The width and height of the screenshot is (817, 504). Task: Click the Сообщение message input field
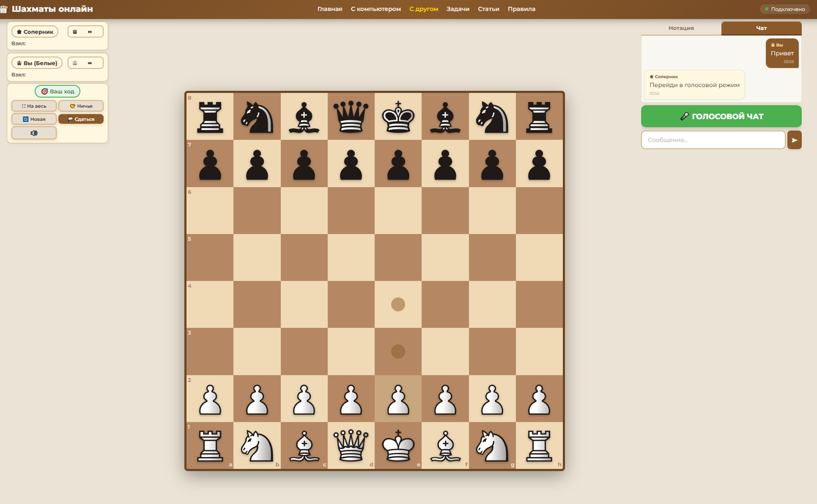click(x=712, y=139)
